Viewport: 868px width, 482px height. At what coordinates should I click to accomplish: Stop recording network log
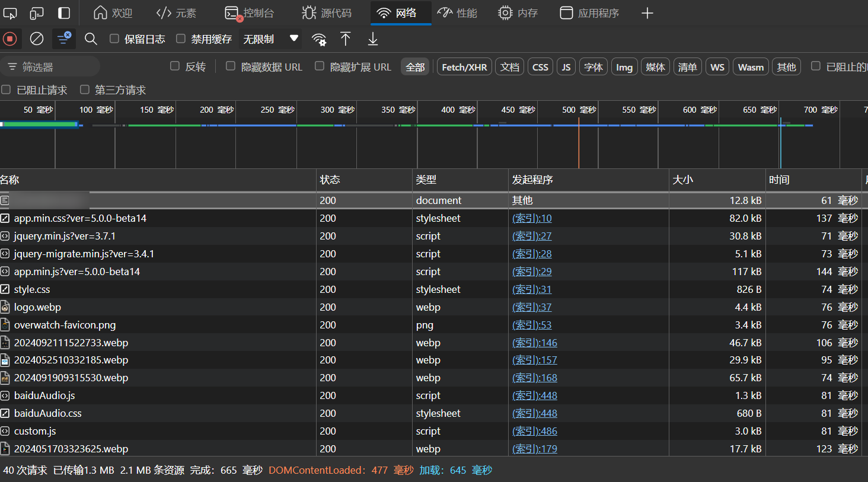[9, 39]
